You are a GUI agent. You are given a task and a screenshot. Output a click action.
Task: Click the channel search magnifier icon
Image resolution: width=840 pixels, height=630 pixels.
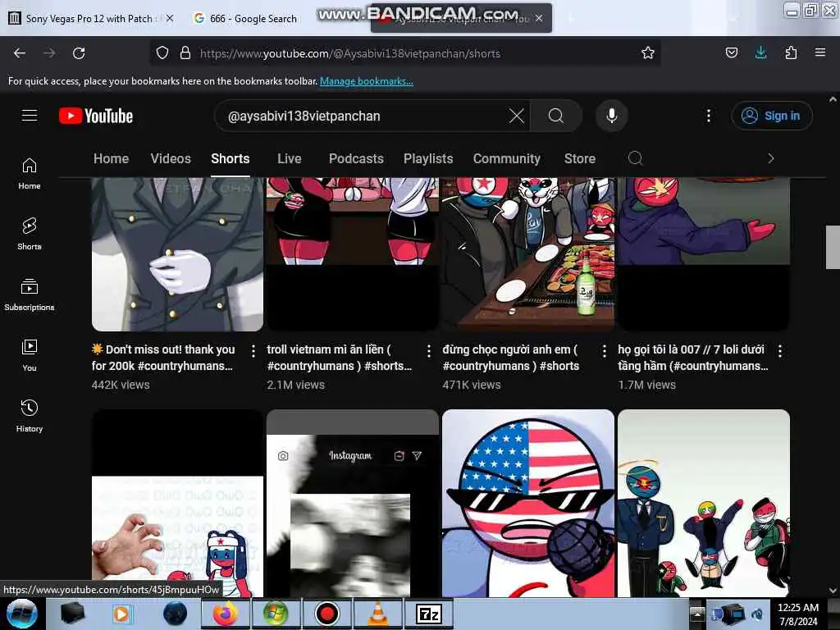click(x=635, y=158)
